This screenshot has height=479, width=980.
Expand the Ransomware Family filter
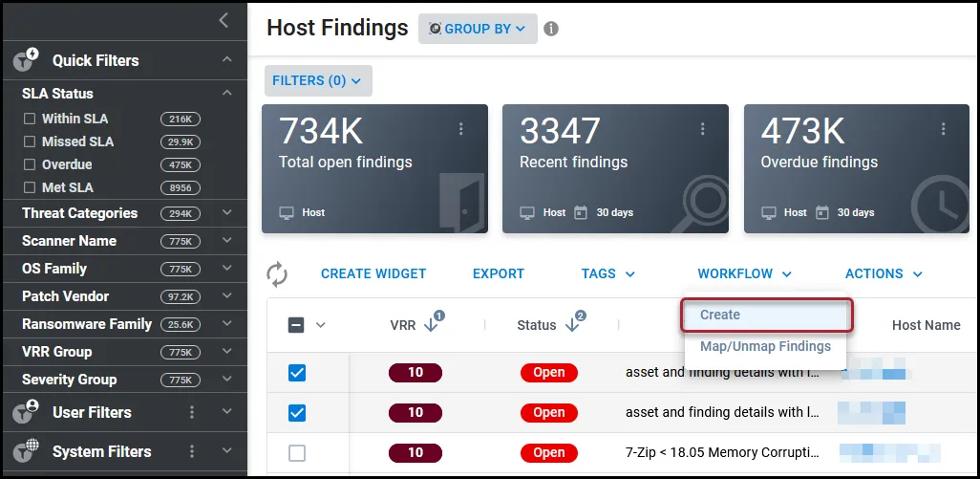coord(227,324)
